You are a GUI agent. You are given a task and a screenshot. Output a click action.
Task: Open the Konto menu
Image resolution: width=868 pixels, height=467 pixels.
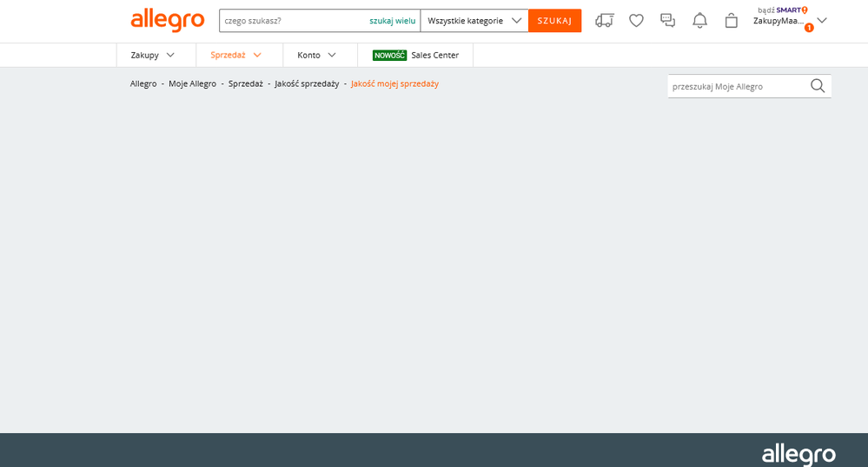[316, 55]
